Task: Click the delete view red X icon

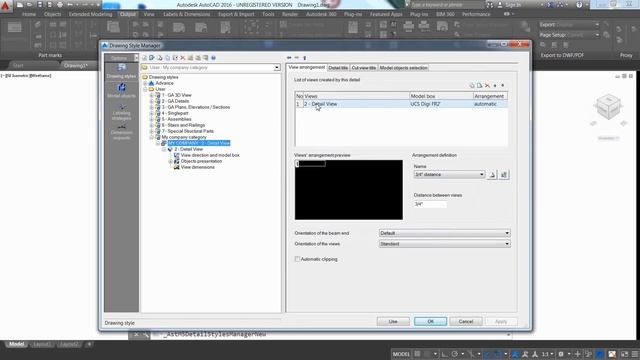Action: click(487, 86)
